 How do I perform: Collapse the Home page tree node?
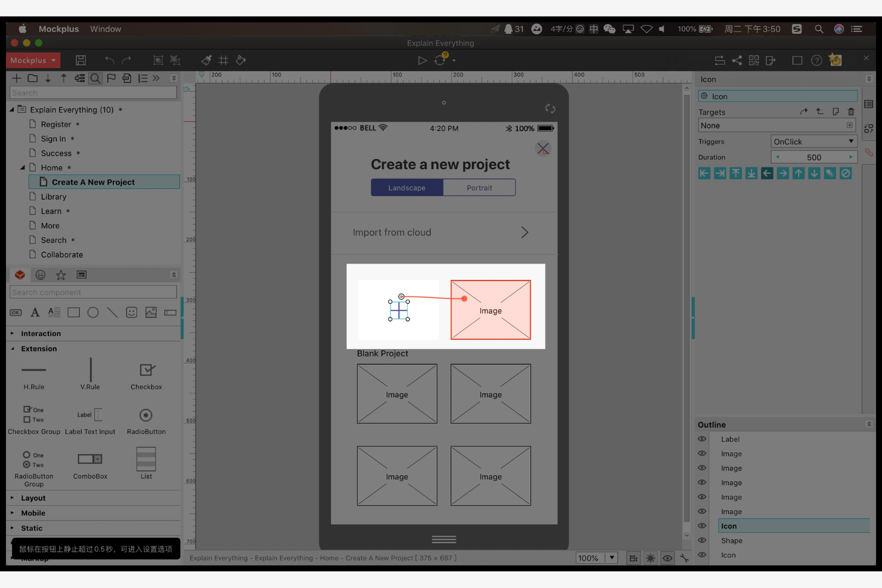[x=23, y=167]
